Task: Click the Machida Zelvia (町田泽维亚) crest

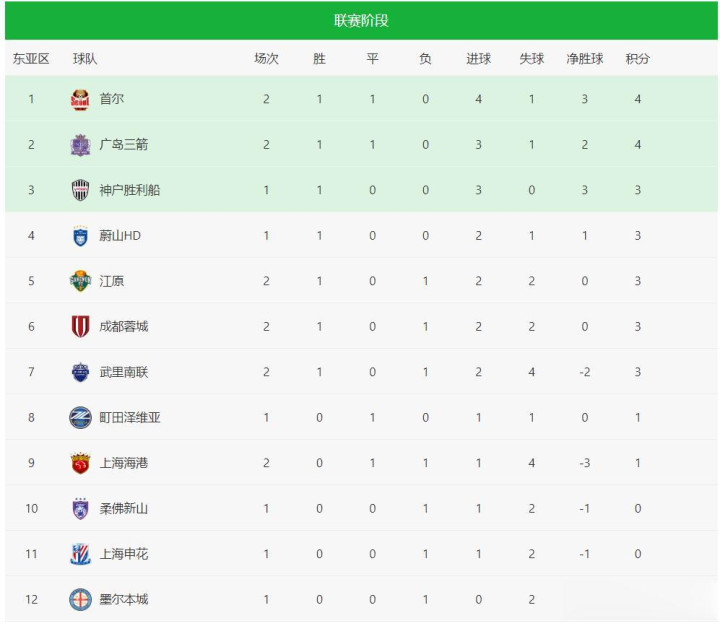Action: [x=80, y=418]
